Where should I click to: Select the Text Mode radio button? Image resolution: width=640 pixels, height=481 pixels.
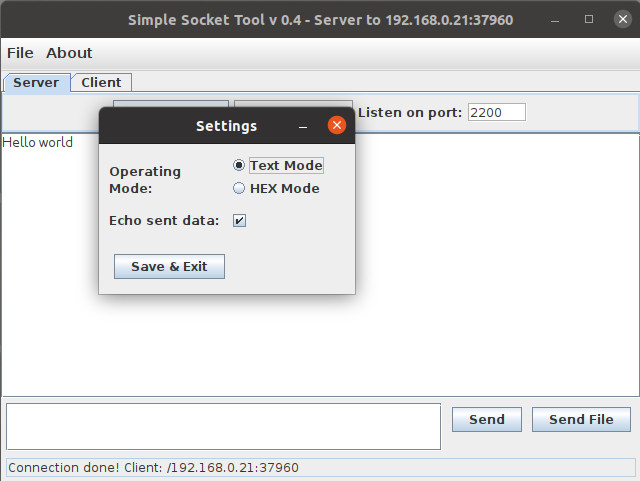pos(239,165)
